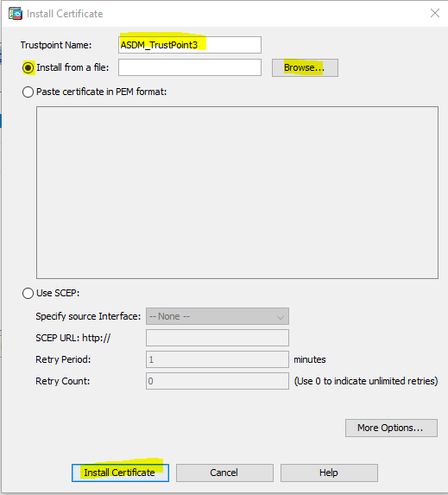This screenshot has height=495, width=448.
Task: Select Paste certificate in PEM format option
Action: (28, 92)
